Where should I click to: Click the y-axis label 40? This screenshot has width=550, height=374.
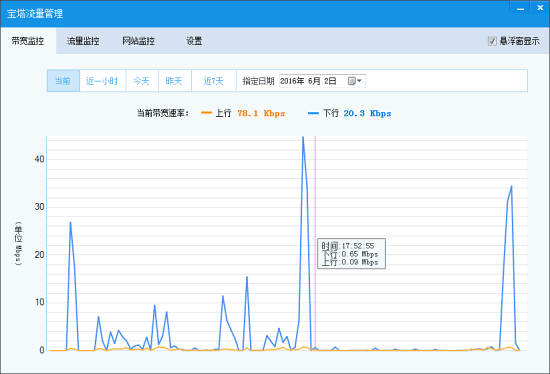point(39,159)
